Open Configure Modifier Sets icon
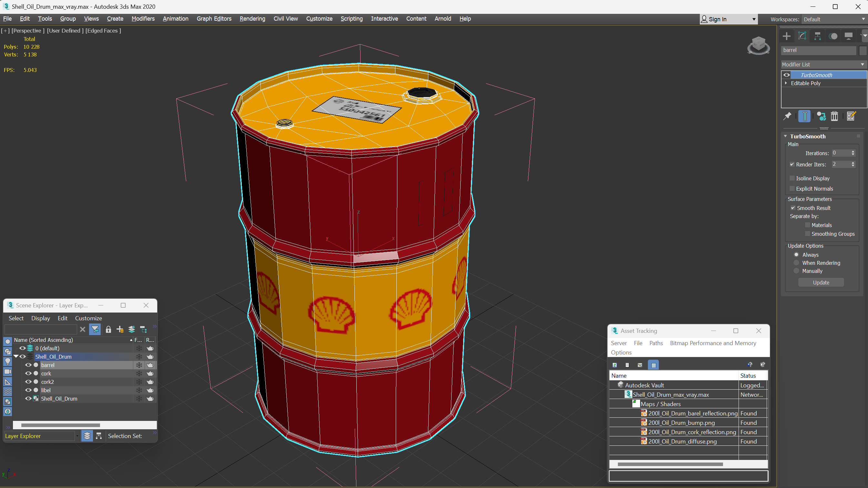The width and height of the screenshot is (868, 488). coord(851,116)
